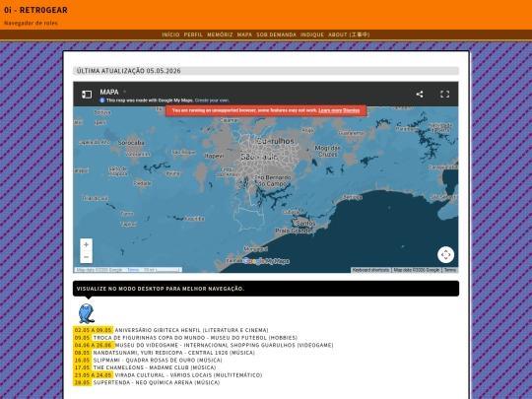532x399 pixels.
Task: Click the '02.05 A 09.05' date highlight
Action: pyautogui.click(x=94, y=330)
